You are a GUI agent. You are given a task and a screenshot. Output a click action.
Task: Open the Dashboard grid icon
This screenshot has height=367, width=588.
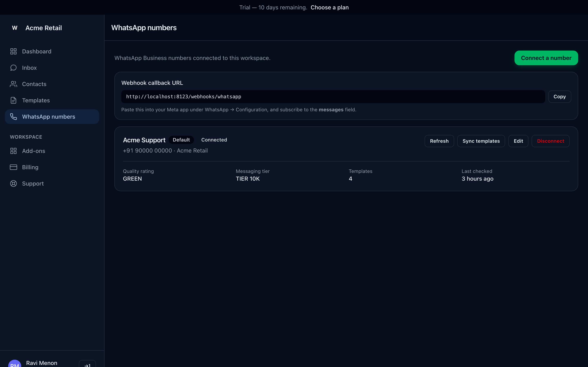pos(13,51)
